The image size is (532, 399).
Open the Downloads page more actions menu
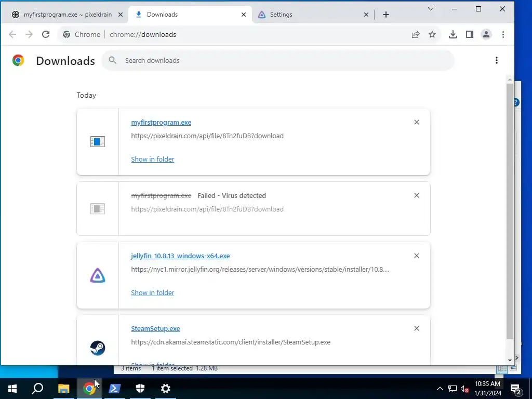[497, 60]
